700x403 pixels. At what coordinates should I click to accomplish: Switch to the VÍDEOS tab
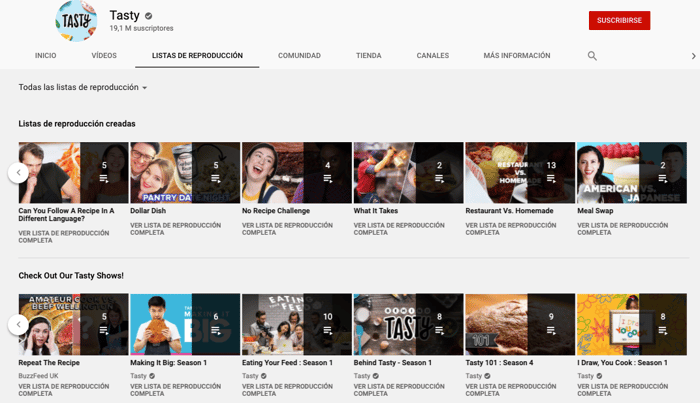(x=104, y=56)
